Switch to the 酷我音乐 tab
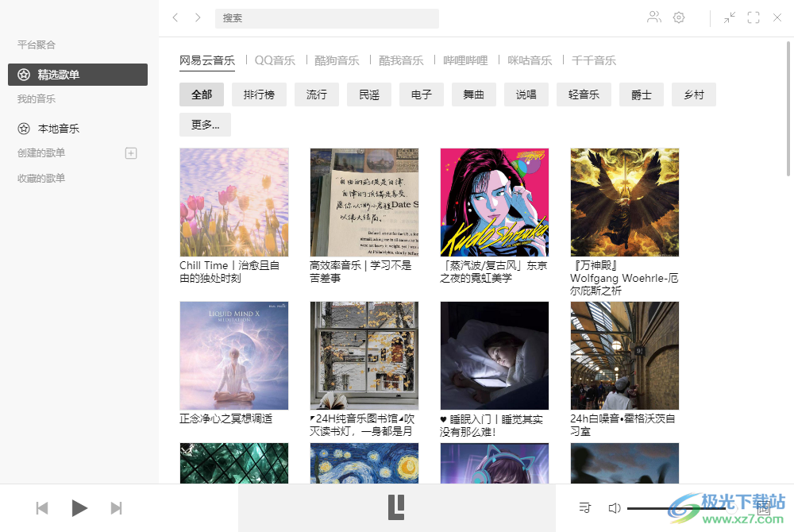Viewport: 794px width, 532px height. (x=401, y=60)
